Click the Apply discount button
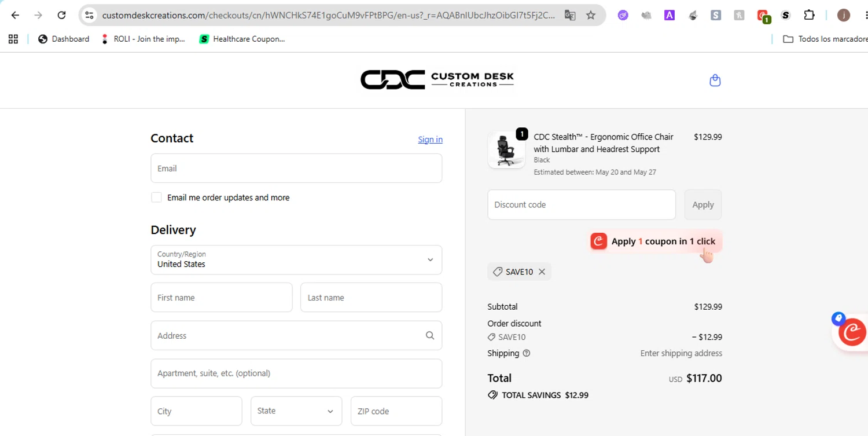This screenshot has height=436, width=868. point(703,204)
